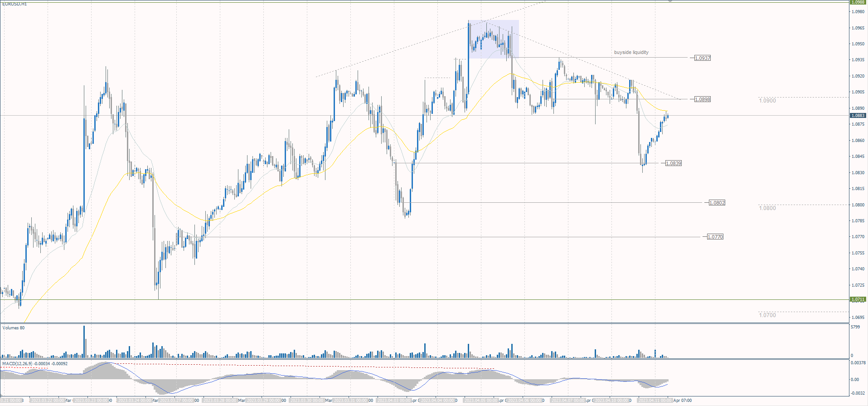
Task: Click the 'Apr 07:00' time axis label
Action: point(683,401)
